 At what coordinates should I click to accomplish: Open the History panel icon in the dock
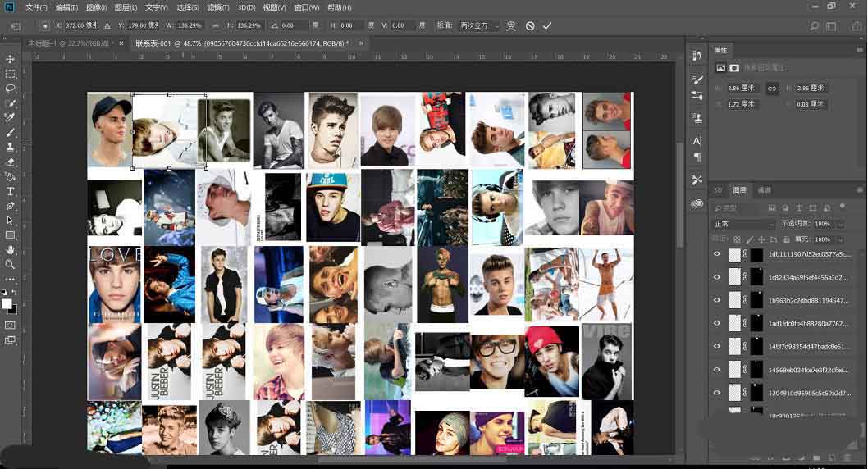(x=697, y=56)
